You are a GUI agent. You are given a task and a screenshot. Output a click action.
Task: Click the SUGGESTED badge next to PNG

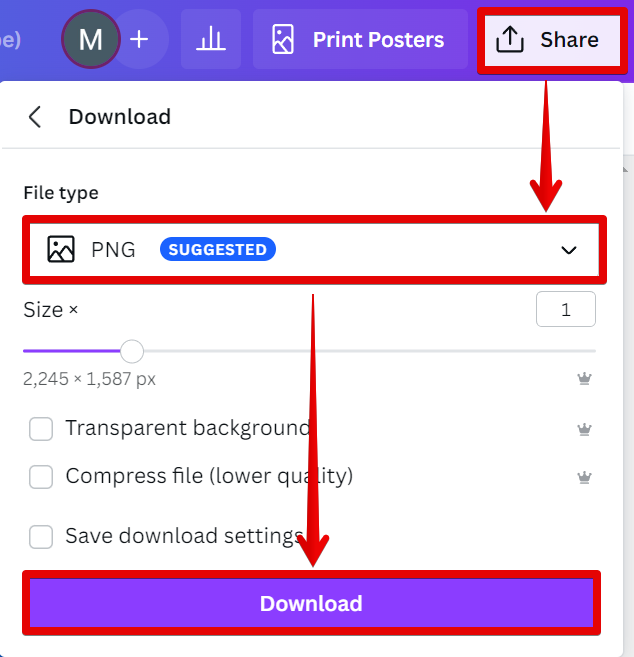coord(217,249)
